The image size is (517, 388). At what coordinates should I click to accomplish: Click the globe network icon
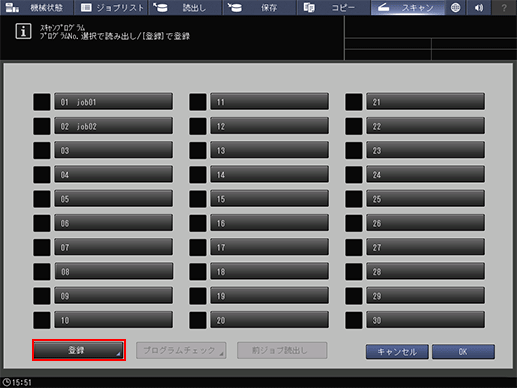point(455,7)
